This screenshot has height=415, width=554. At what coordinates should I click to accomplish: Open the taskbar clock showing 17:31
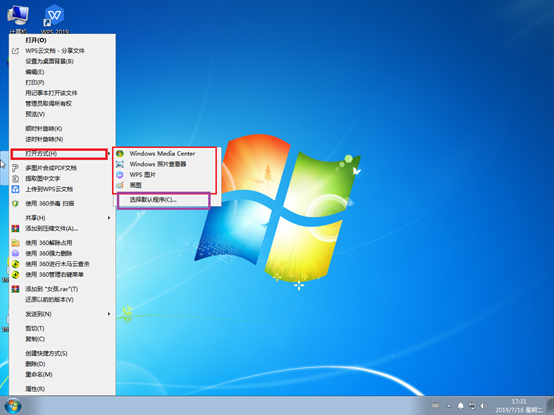point(519,406)
